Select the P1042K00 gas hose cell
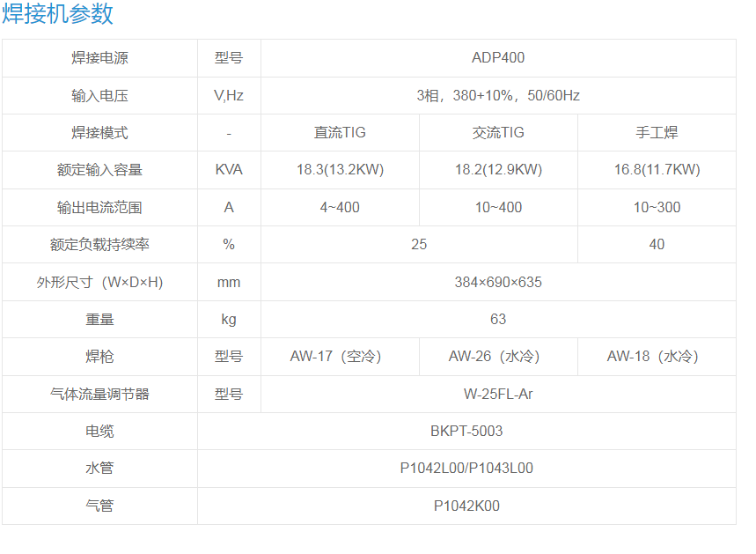756x554 pixels. 466,506
